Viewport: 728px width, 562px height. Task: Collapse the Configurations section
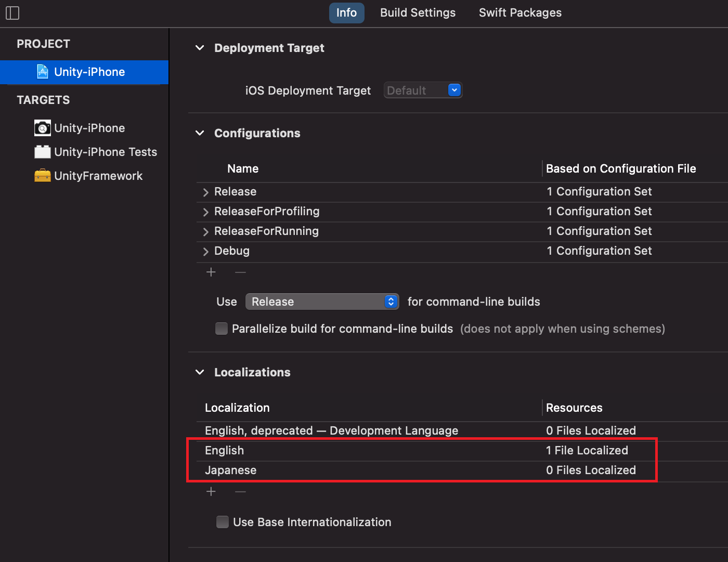point(200,133)
